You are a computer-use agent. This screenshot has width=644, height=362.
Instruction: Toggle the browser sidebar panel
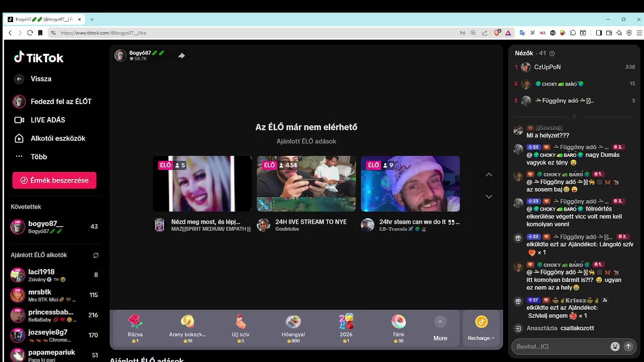click(599, 33)
